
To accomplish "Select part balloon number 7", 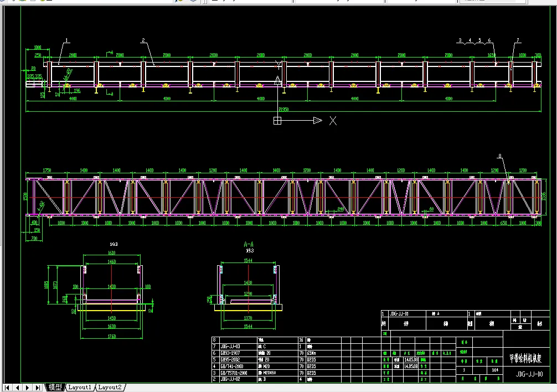I will pos(518,40).
